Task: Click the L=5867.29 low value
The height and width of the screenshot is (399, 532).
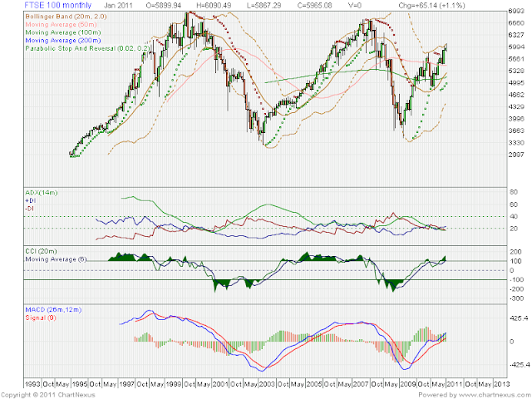Action: coord(264,6)
